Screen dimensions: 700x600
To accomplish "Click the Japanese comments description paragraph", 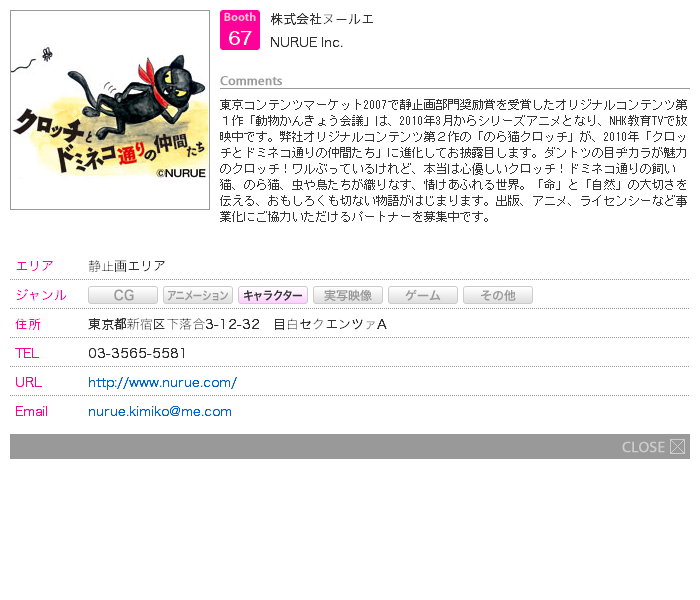I will coord(454,160).
